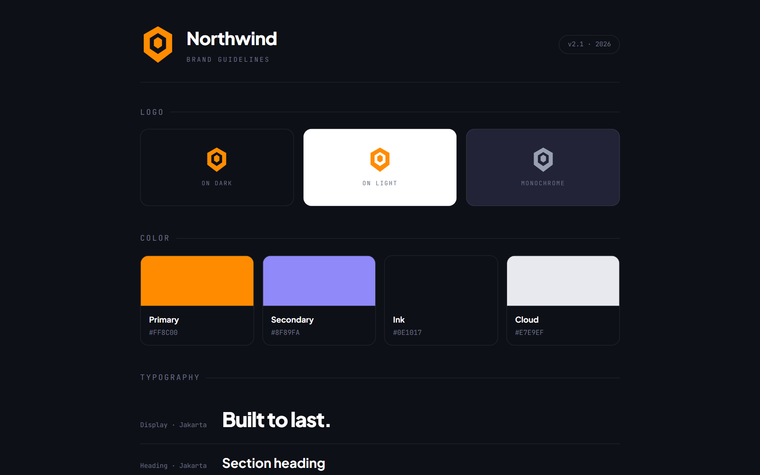Click the Ink color name
The image size is (760, 475).
[399, 320]
